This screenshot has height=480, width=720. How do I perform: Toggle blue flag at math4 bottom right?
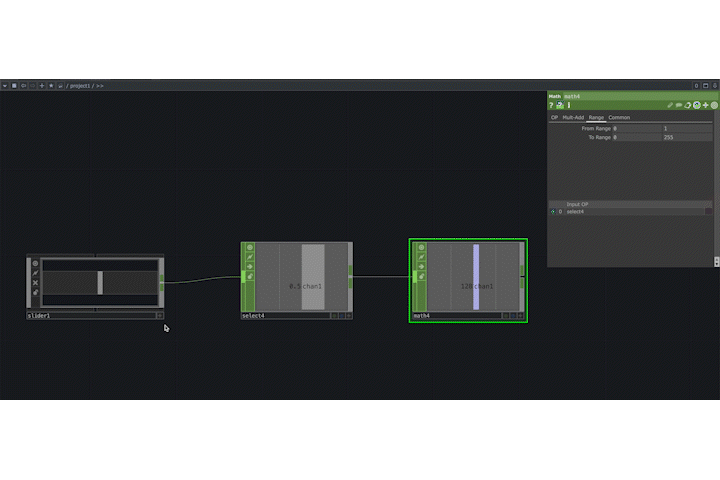[x=513, y=316]
